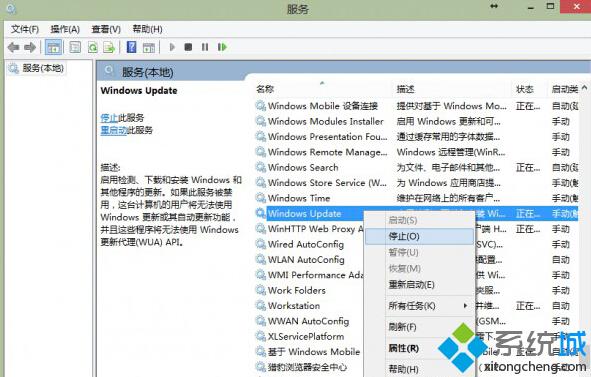The image size is (591, 377).
Task: Select the Workstation service
Action: 294,306
